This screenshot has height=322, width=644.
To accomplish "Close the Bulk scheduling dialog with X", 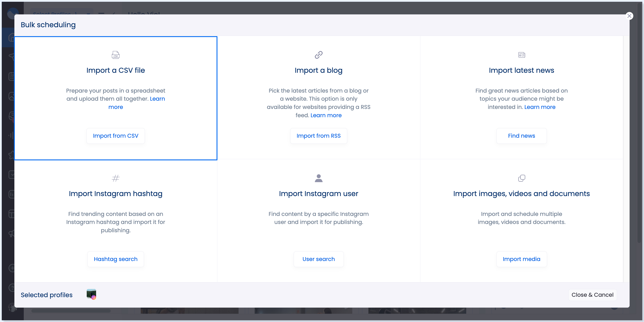I will point(629,16).
